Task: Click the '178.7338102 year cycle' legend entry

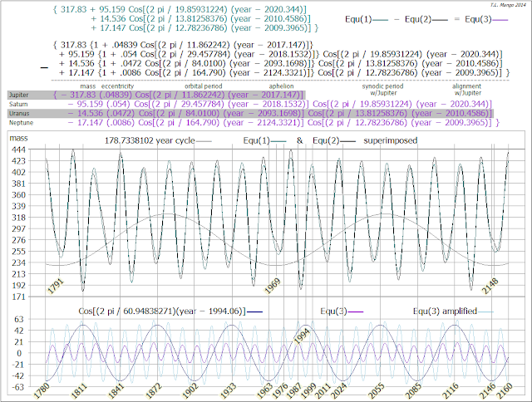Action: [x=150, y=141]
